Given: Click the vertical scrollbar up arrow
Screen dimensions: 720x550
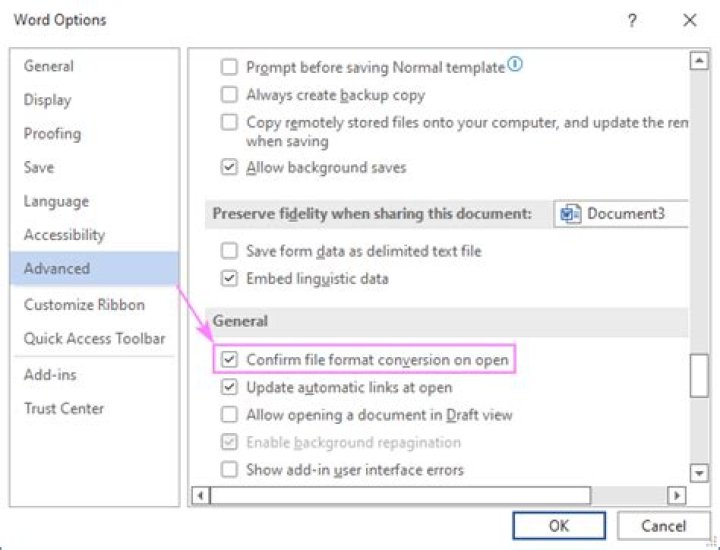Looking at the screenshot, I should pos(699,62).
